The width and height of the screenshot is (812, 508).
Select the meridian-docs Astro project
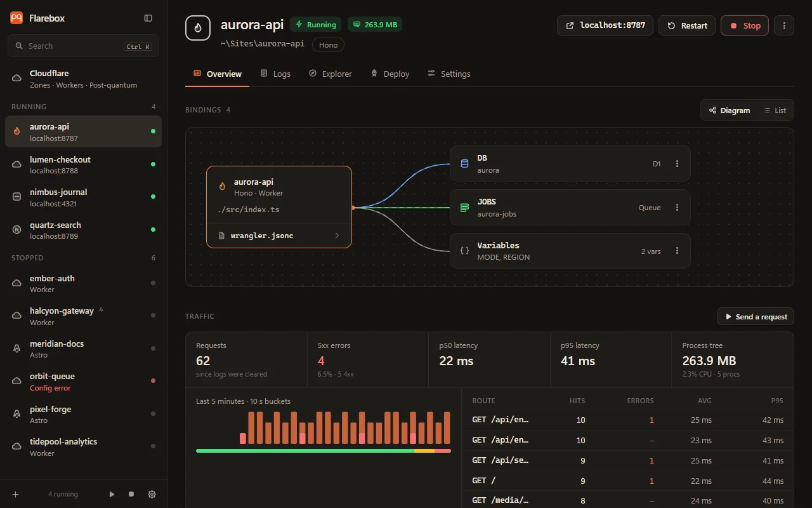pyautogui.click(x=83, y=349)
